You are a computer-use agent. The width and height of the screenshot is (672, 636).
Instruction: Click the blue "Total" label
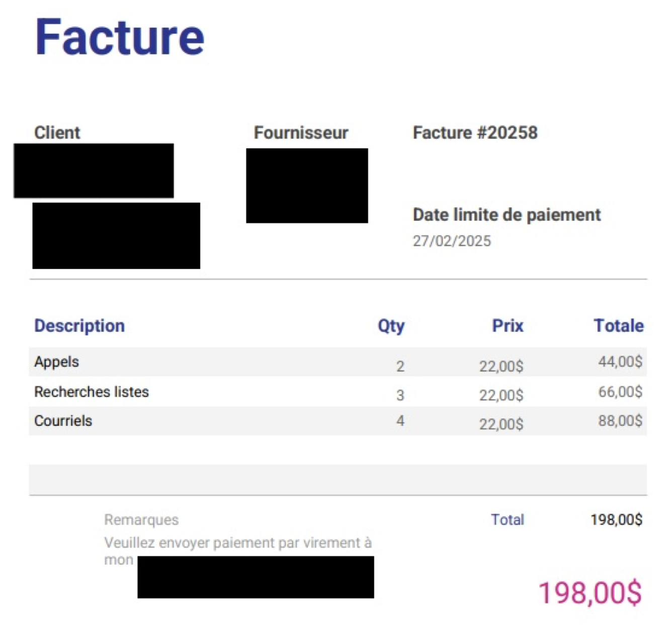tap(508, 520)
